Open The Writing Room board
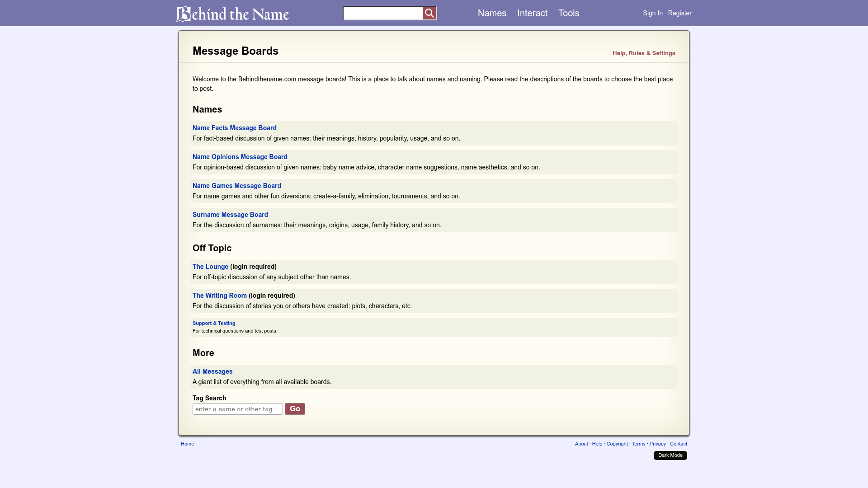868x488 pixels. click(x=220, y=296)
